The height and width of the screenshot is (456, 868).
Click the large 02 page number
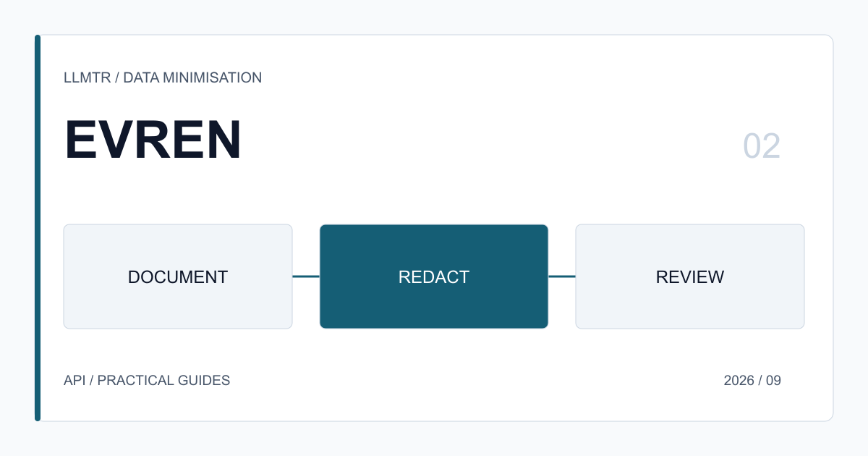coord(762,146)
